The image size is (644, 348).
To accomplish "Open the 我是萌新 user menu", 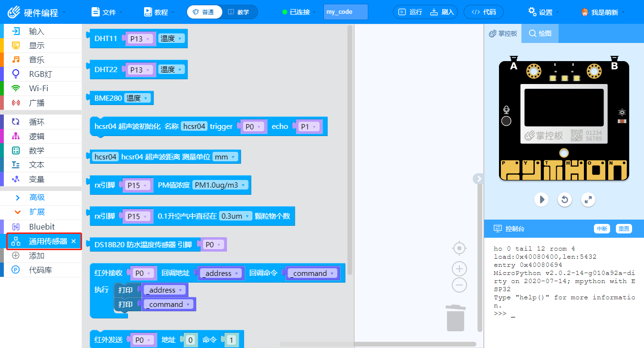I will [x=603, y=12].
